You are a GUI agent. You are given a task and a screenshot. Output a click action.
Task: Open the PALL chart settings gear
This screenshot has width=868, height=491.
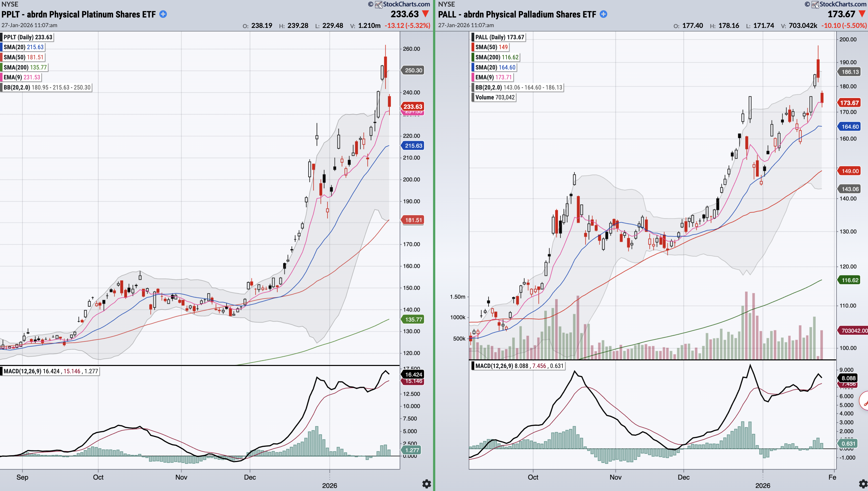863,484
